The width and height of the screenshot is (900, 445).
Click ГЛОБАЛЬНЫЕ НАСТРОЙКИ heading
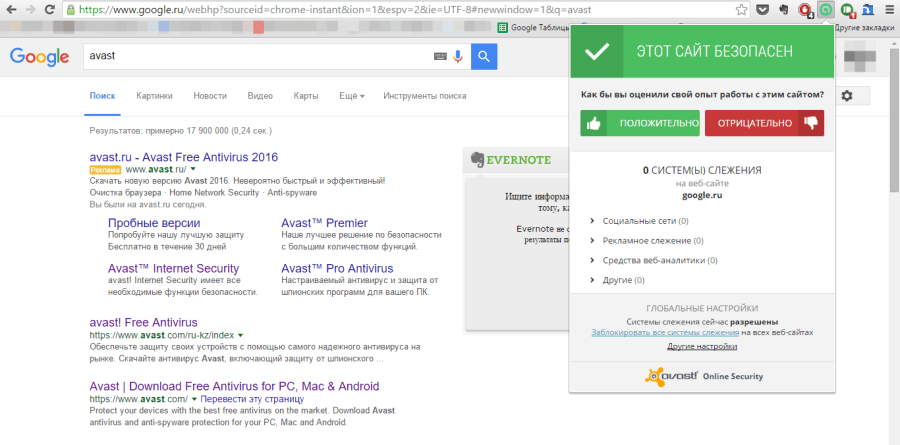point(702,308)
